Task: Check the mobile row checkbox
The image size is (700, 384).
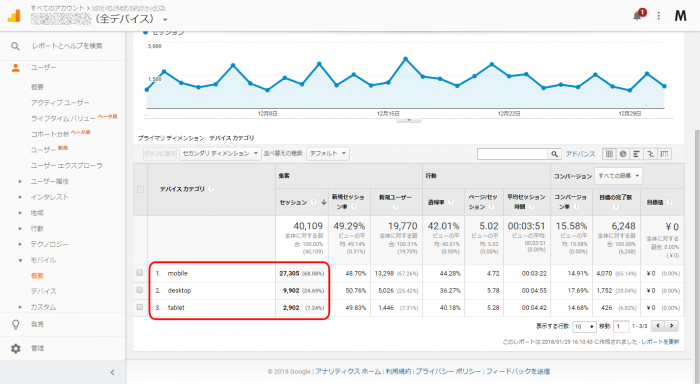Action: click(140, 273)
